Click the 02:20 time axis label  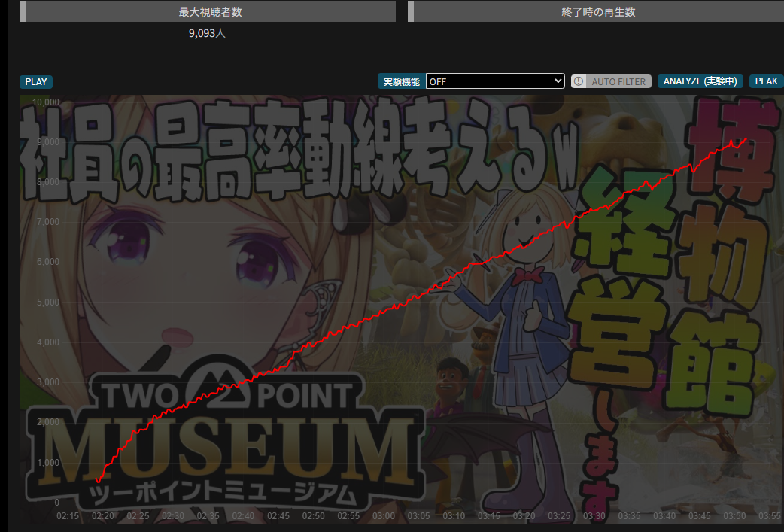coord(102,516)
